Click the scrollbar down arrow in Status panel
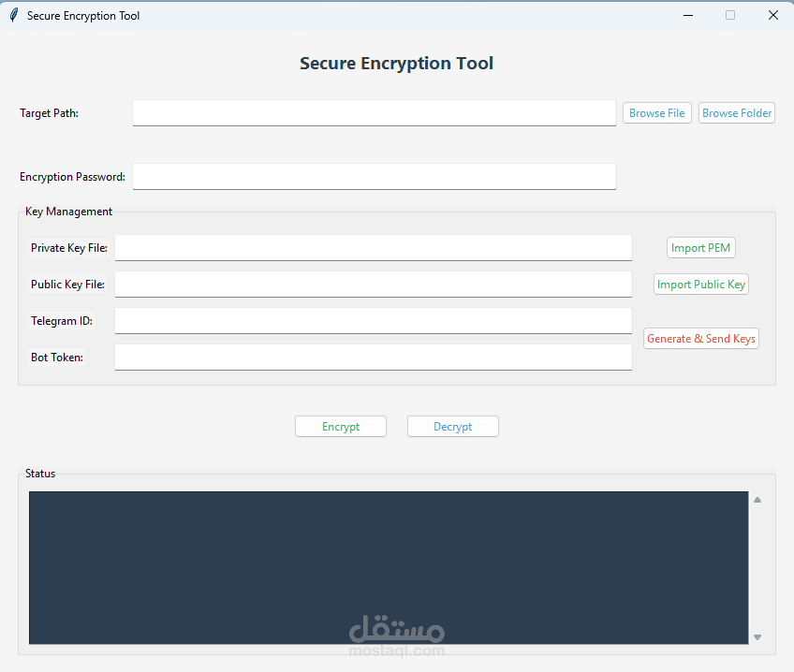The image size is (794, 672). [x=757, y=637]
